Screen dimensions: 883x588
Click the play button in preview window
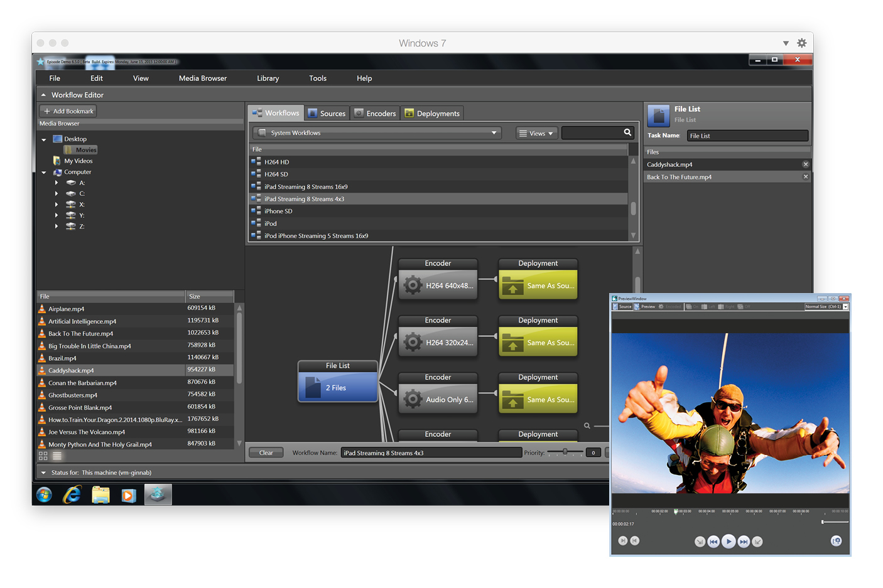click(729, 541)
